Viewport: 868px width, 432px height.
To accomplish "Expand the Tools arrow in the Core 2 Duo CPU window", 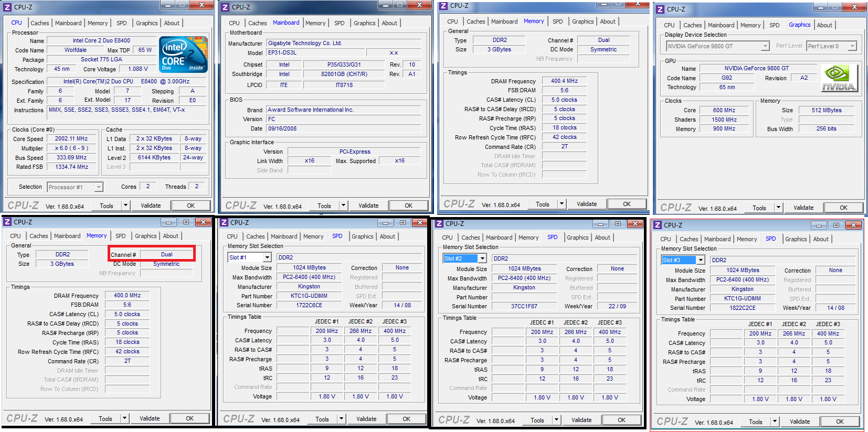I will [x=125, y=206].
